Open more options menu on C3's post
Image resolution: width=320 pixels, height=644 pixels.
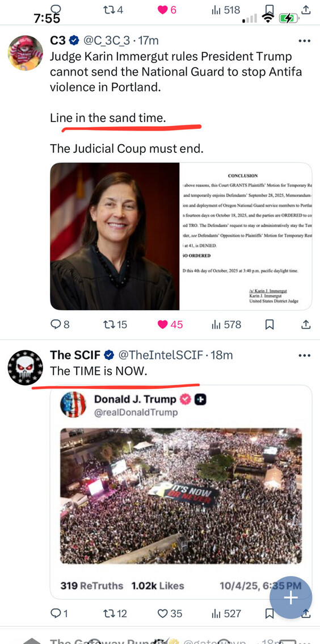305,41
